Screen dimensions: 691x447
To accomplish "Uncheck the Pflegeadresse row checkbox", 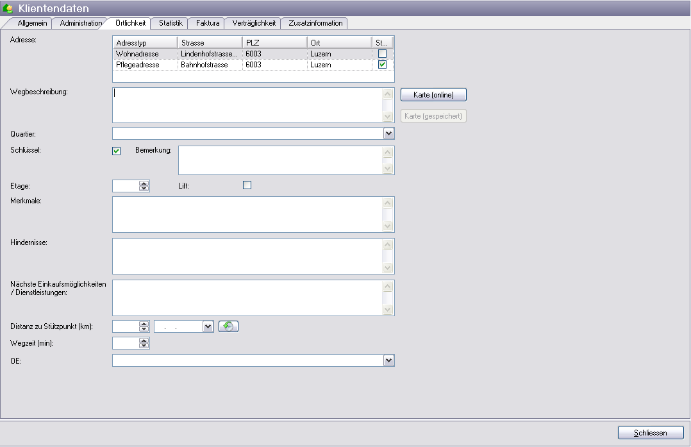I will (x=383, y=65).
